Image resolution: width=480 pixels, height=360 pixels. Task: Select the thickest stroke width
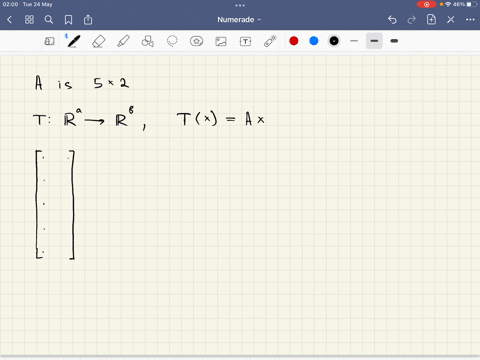coord(394,41)
